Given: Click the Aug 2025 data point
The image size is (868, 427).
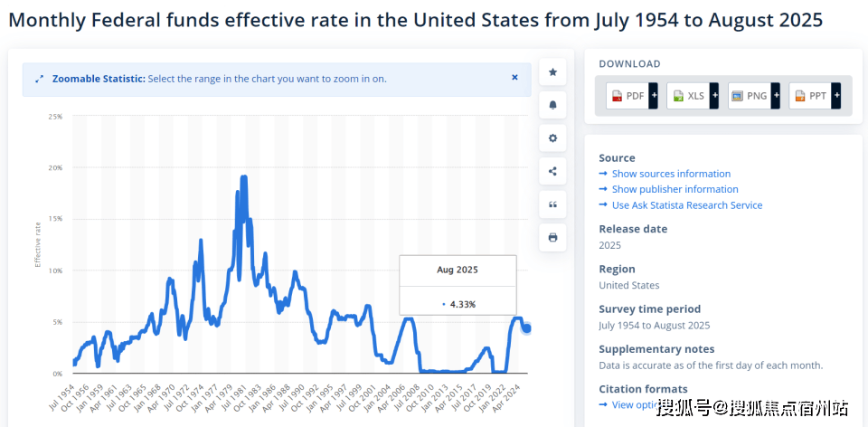Looking at the screenshot, I should tap(526, 327).
